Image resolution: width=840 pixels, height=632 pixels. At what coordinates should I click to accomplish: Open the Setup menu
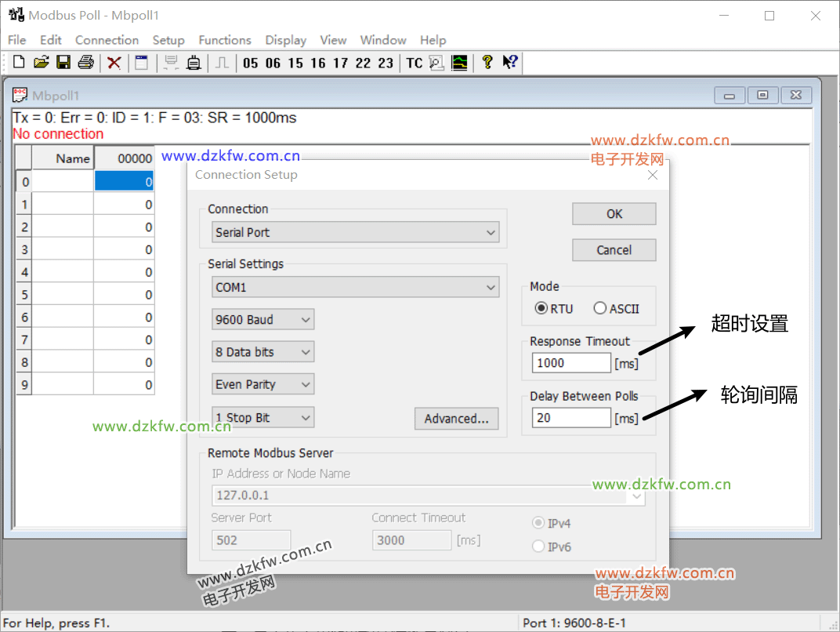(x=168, y=40)
